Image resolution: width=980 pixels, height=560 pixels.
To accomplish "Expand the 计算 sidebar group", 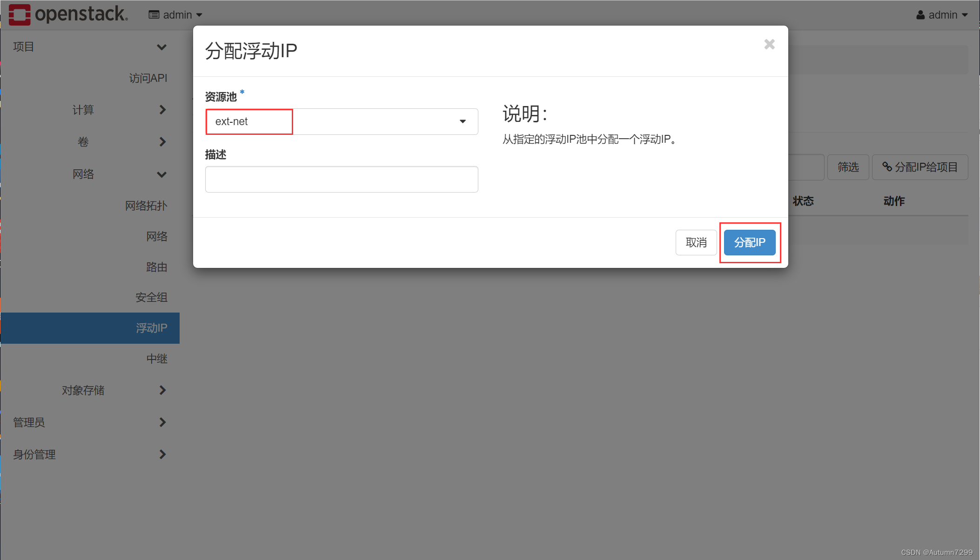I will click(x=90, y=110).
